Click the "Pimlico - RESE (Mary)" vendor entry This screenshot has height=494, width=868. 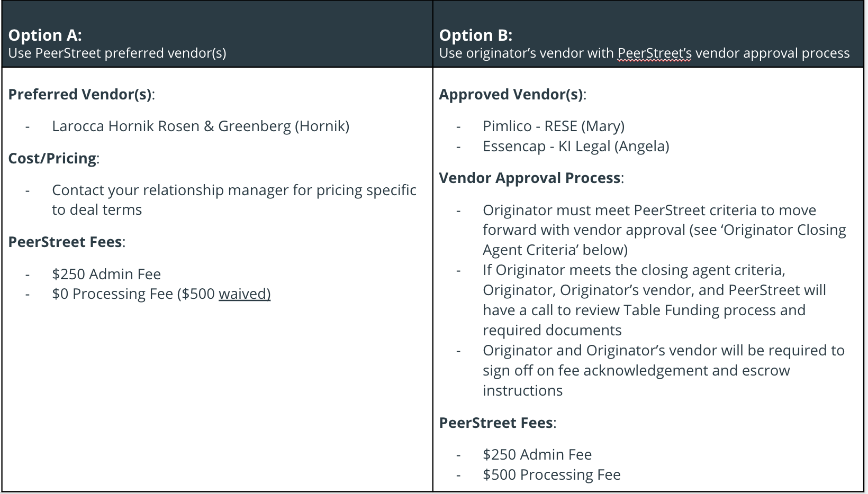point(553,126)
